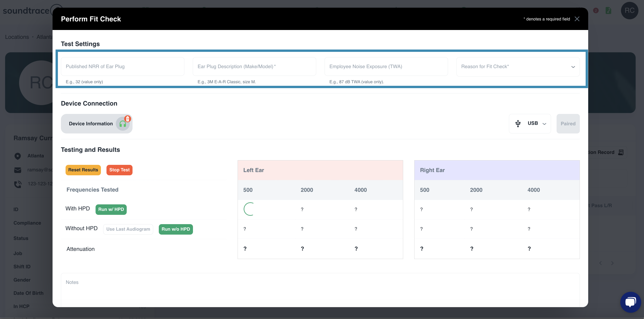Viewport: 644px width, 319px height.
Task: Click Run w/o HPD button
Action: [x=176, y=229]
